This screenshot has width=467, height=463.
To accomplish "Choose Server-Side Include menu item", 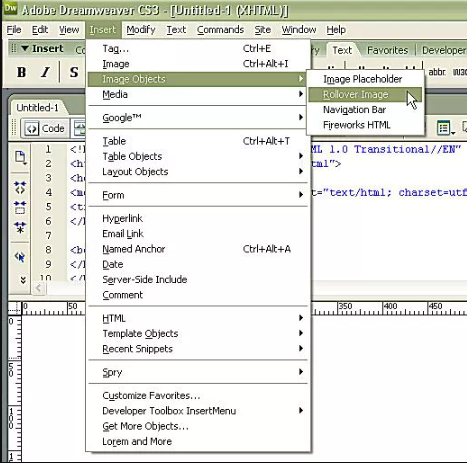I will click(197, 280).
